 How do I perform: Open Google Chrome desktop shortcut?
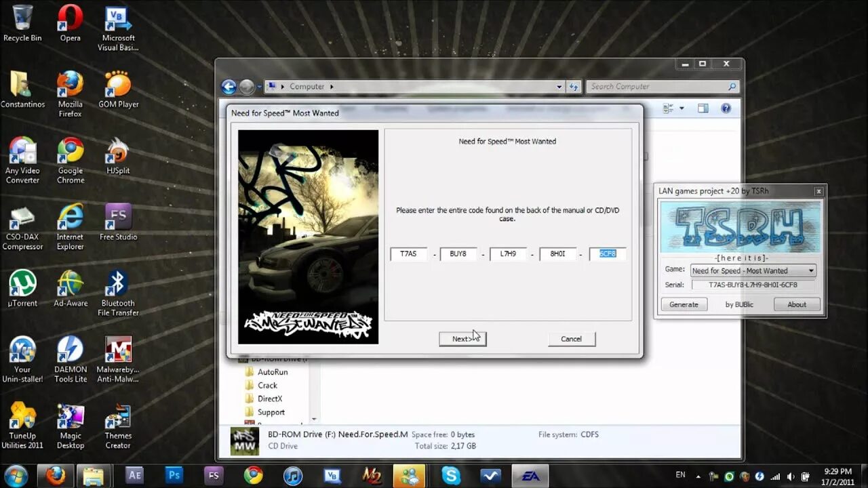pyautogui.click(x=71, y=161)
